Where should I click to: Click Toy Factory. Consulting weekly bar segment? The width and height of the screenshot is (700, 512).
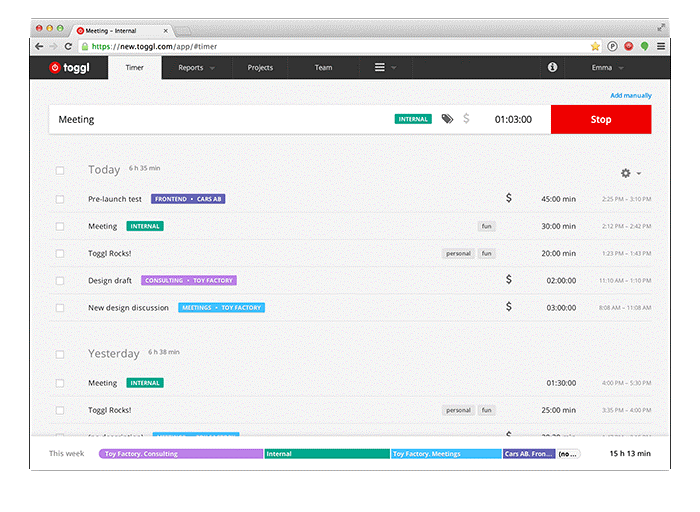(181, 454)
